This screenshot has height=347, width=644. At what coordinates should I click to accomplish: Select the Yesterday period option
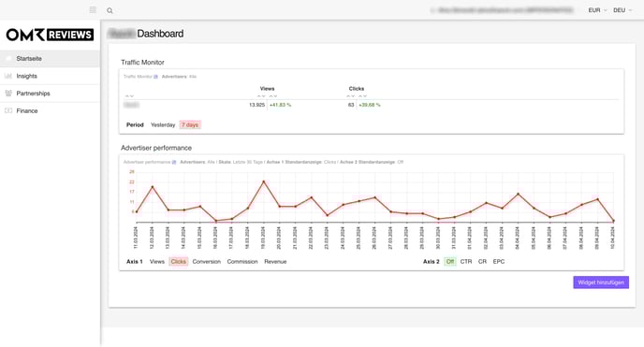[x=163, y=124]
